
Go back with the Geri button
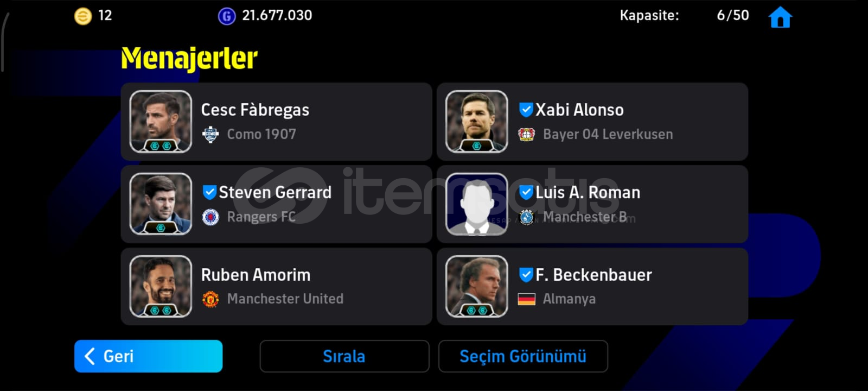[x=148, y=356]
